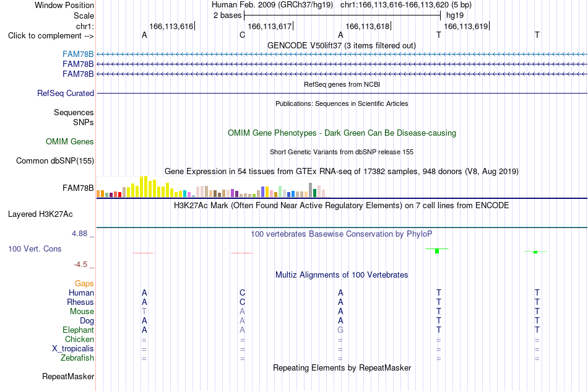Click the 4.88 upper PhyloP scale value
This screenshot has width=588, height=391.
click(79, 234)
